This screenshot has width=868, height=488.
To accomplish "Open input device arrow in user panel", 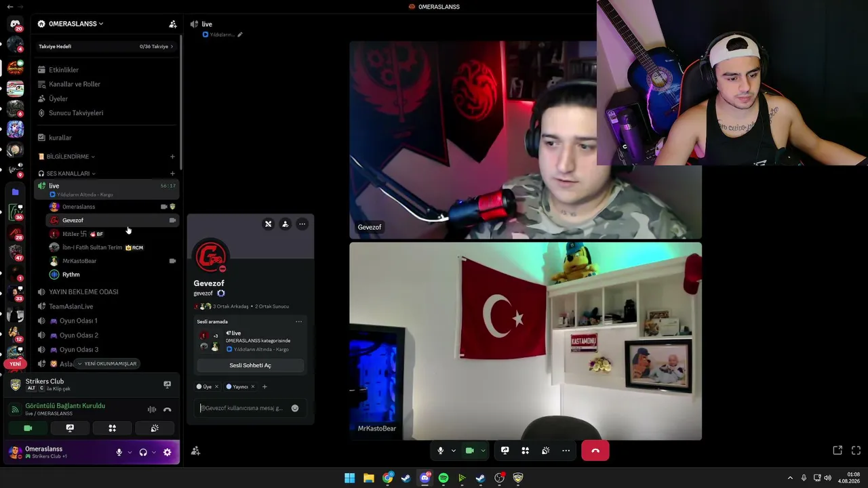I will click(130, 452).
